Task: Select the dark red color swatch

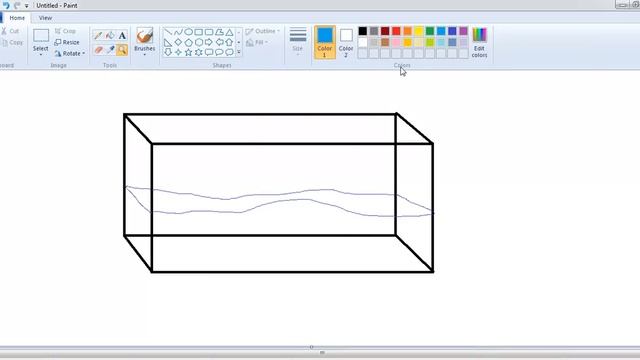Action: click(x=385, y=31)
